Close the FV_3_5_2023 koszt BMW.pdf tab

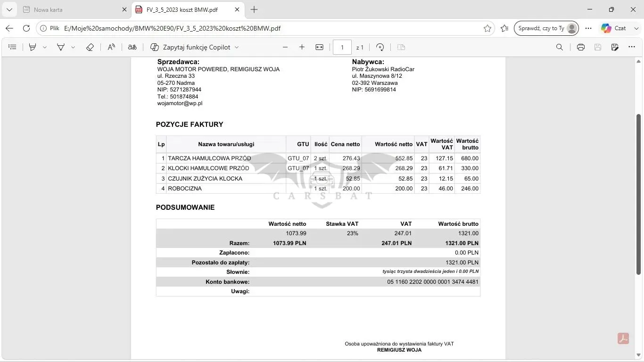click(x=237, y=9)
